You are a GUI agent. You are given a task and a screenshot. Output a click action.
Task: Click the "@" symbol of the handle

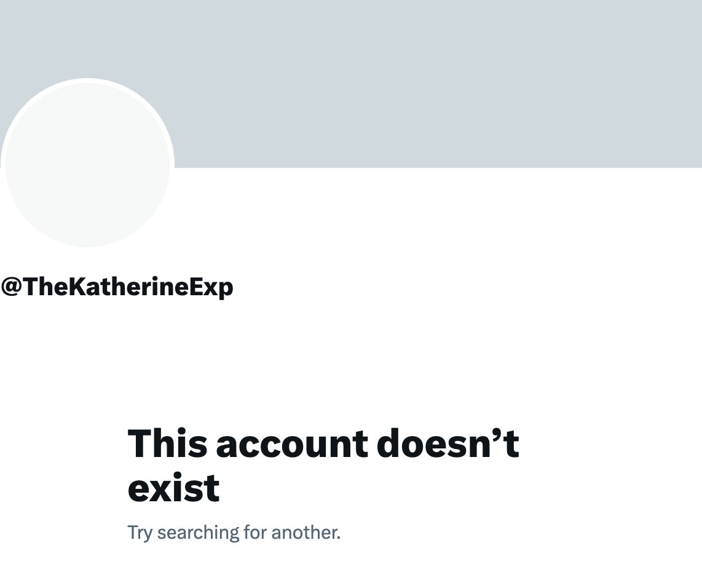coord(11,287)
